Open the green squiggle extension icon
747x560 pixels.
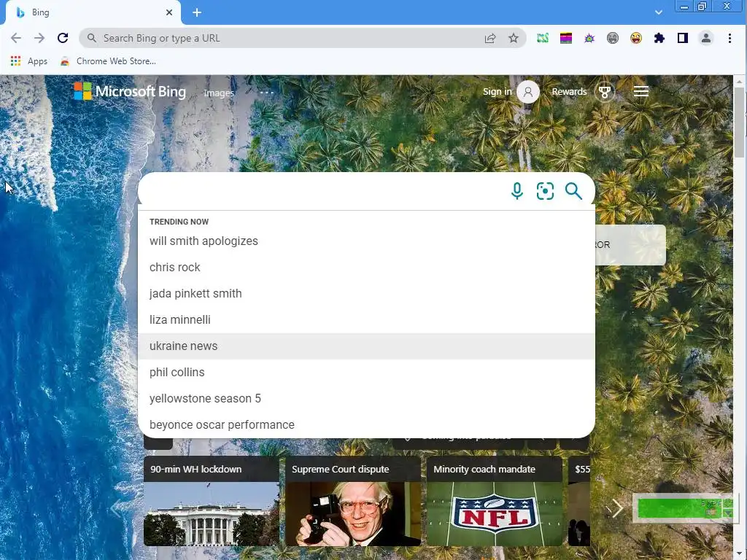543,38
